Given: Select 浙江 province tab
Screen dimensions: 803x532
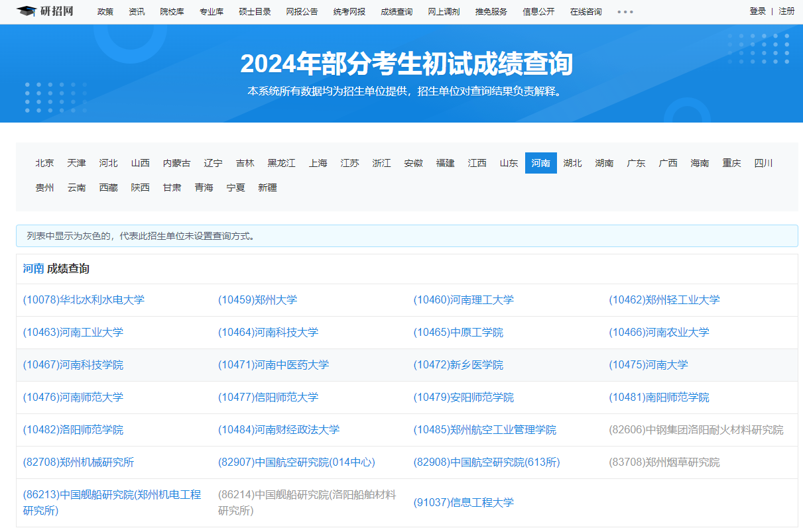Looking at the screenshot, I should 382,163.
